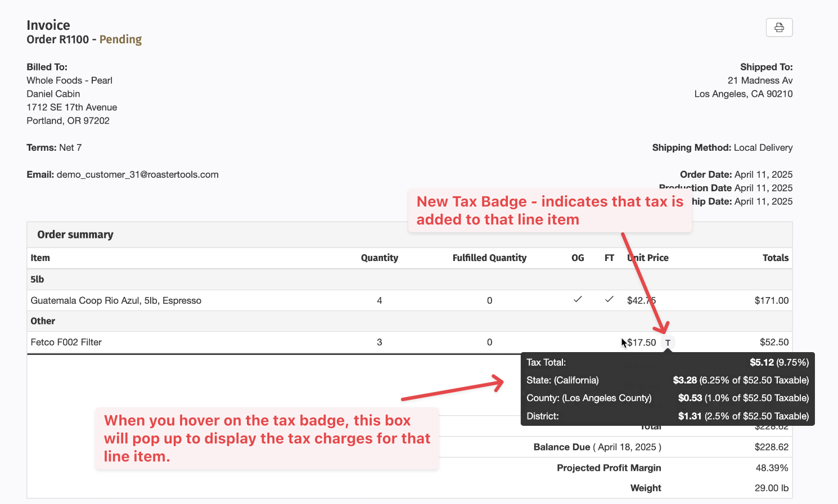The width and height of the screenshot is (838, 504).
Task: Click the Terms Net 7 text
Action: [x=54, y=147]
